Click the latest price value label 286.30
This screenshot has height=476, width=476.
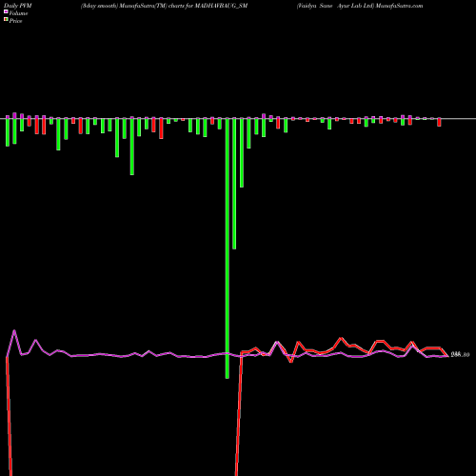(460, 355)
